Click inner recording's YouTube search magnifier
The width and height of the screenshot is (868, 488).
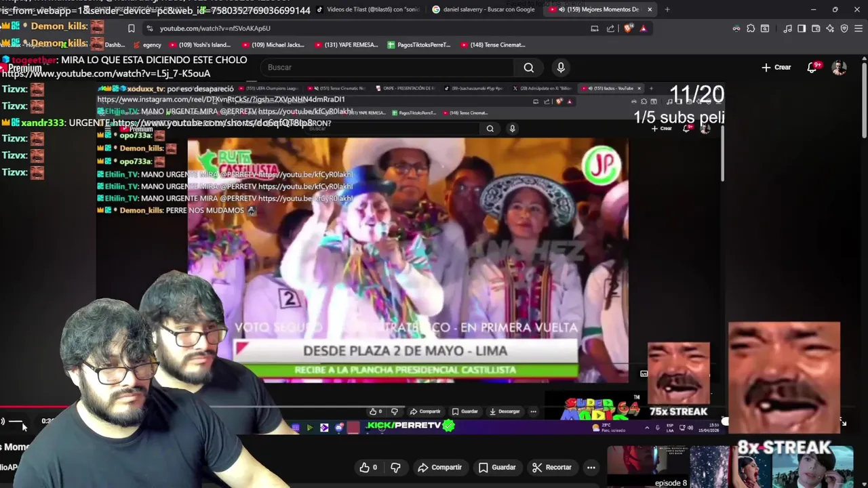click(490, 128)
